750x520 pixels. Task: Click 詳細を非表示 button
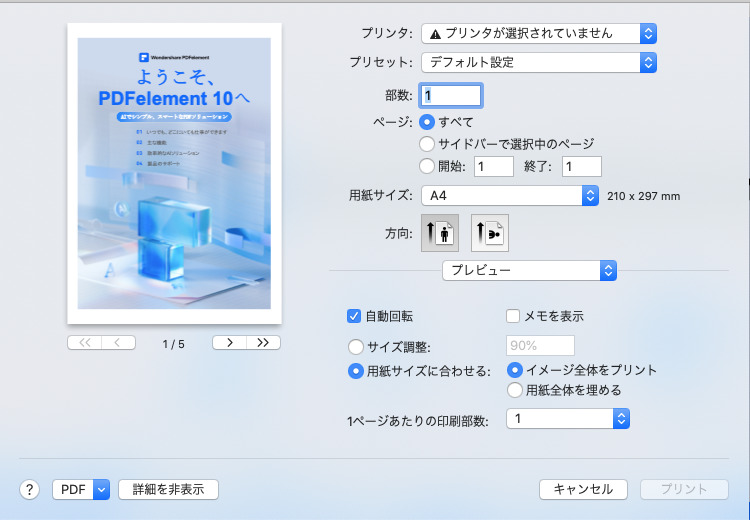168,489
